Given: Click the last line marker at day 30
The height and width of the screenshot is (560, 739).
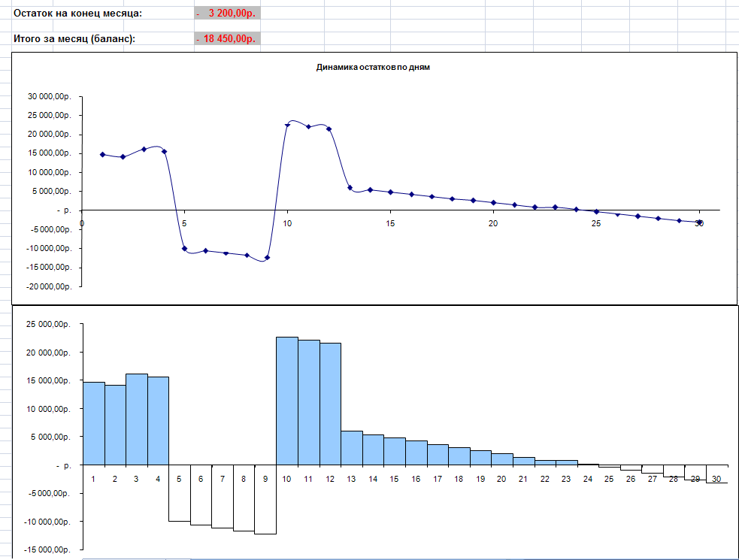Looking at the screenshot, I should click(699, 222).
